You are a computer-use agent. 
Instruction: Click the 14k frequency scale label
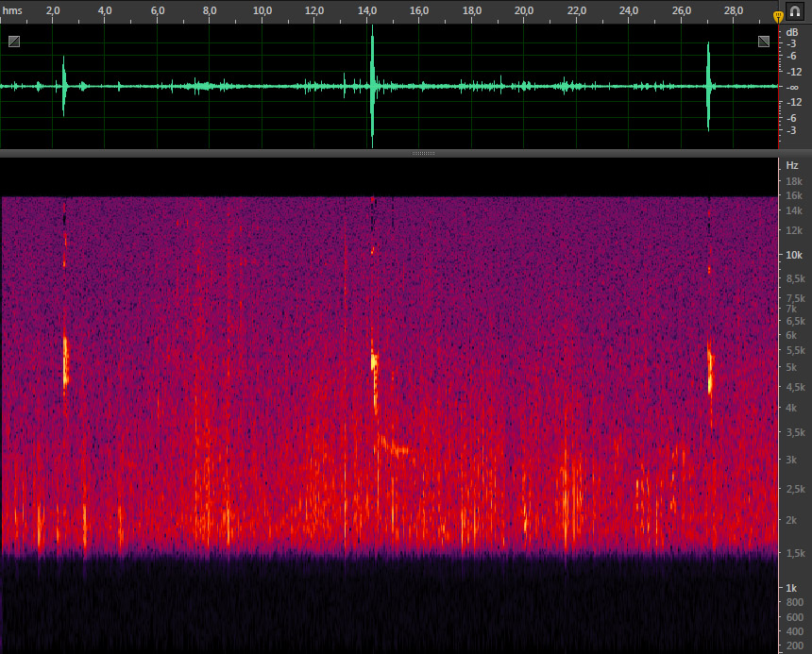click(x=794, y=210)
